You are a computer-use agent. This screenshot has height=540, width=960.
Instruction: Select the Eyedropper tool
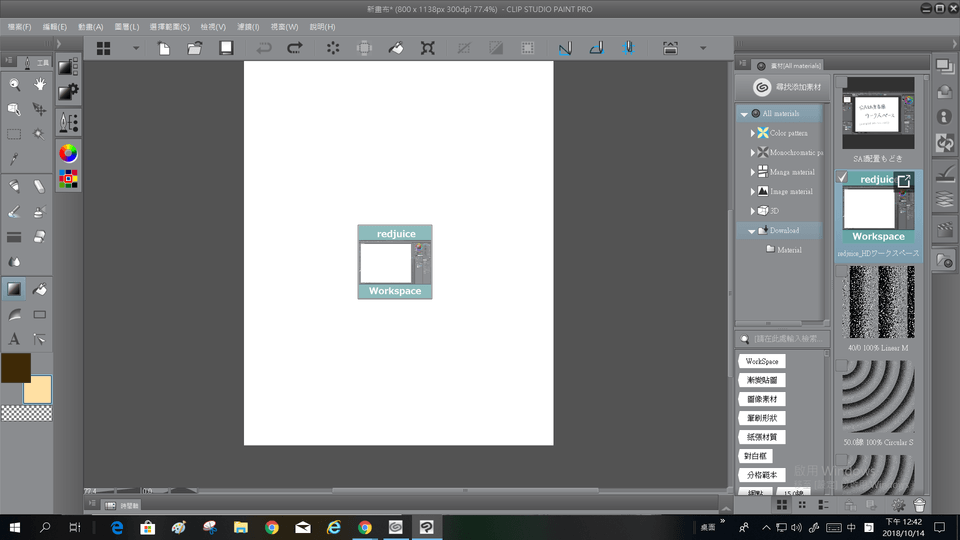coord(14,159)
